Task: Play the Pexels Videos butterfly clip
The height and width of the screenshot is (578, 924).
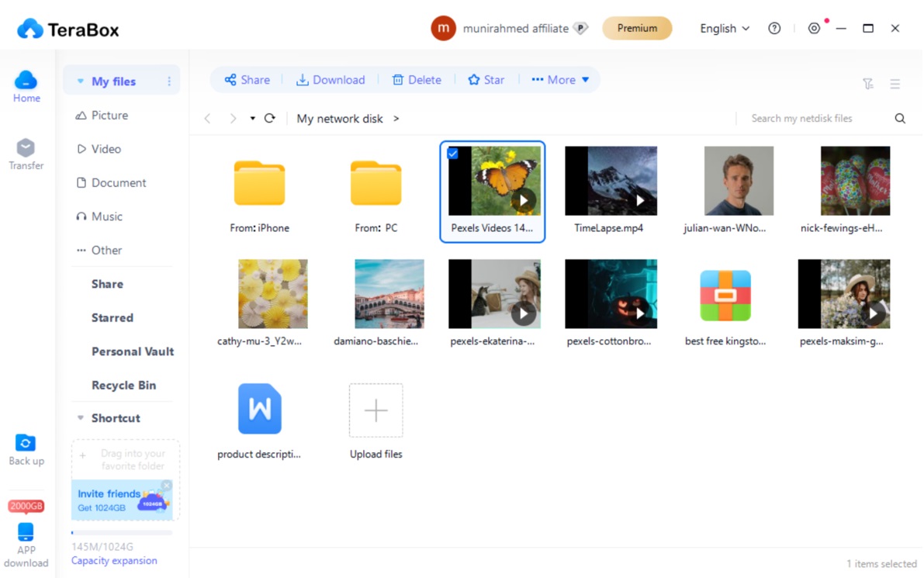Action: click(523, 200)
